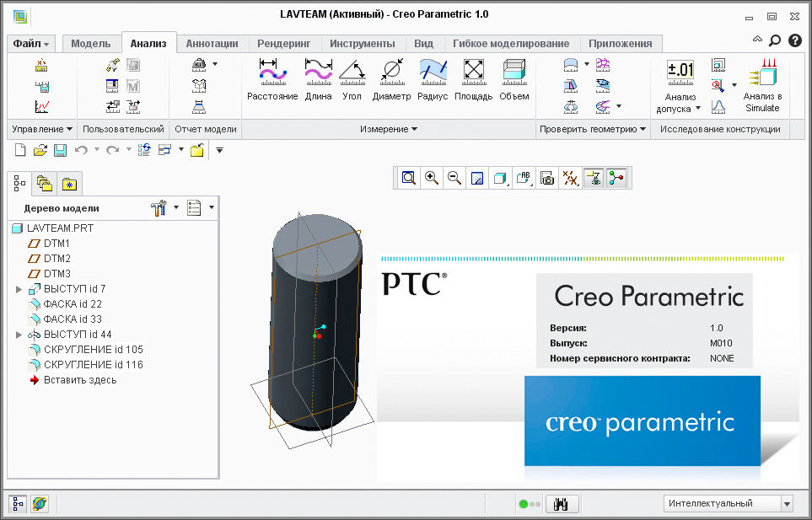Click the command search magnifier icon
The image size is (812, 520).
775,40
